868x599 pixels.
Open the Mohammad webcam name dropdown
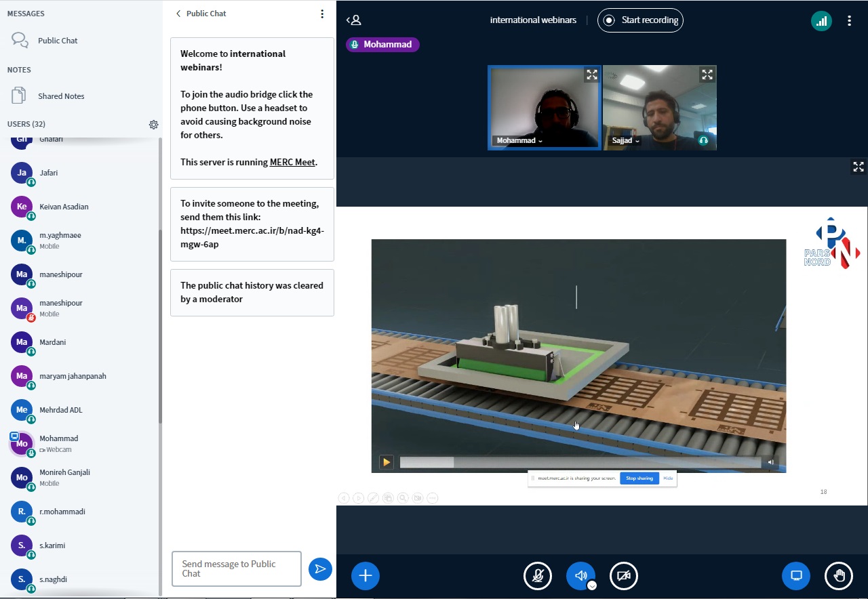pyautogui.click(x=519, y=141)
